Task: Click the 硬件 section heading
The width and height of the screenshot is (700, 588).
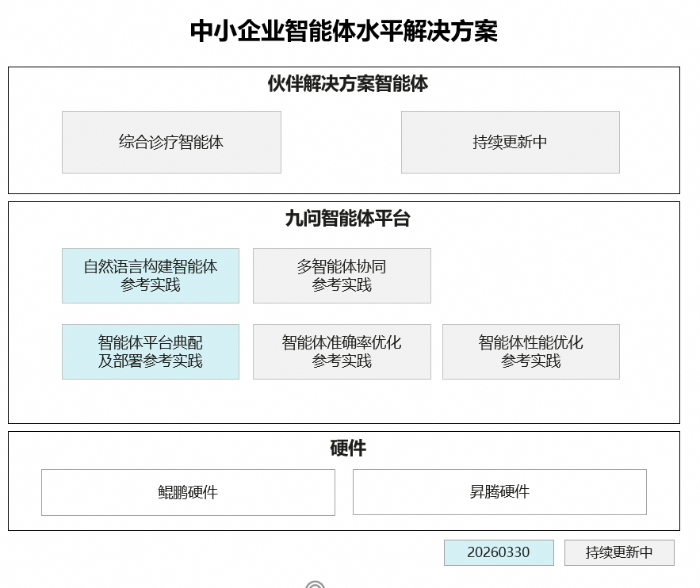Action: pyautogui.click(x=347, y=449)
